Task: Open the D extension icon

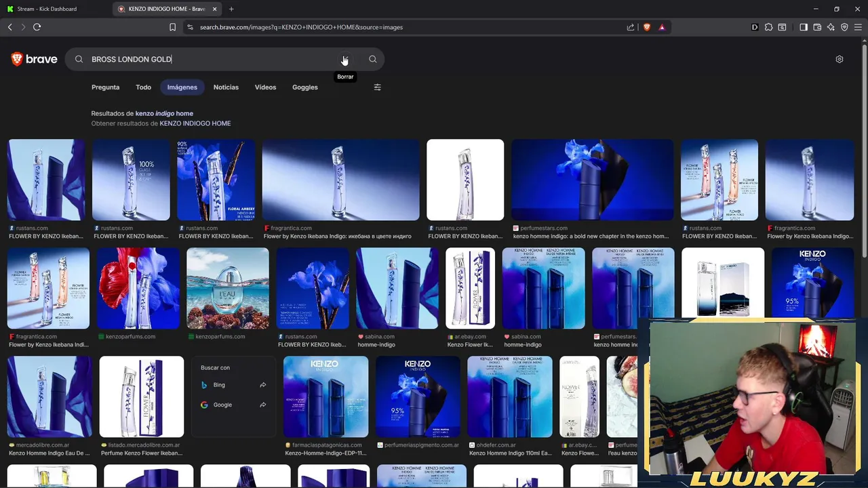Action: point(755,27)
